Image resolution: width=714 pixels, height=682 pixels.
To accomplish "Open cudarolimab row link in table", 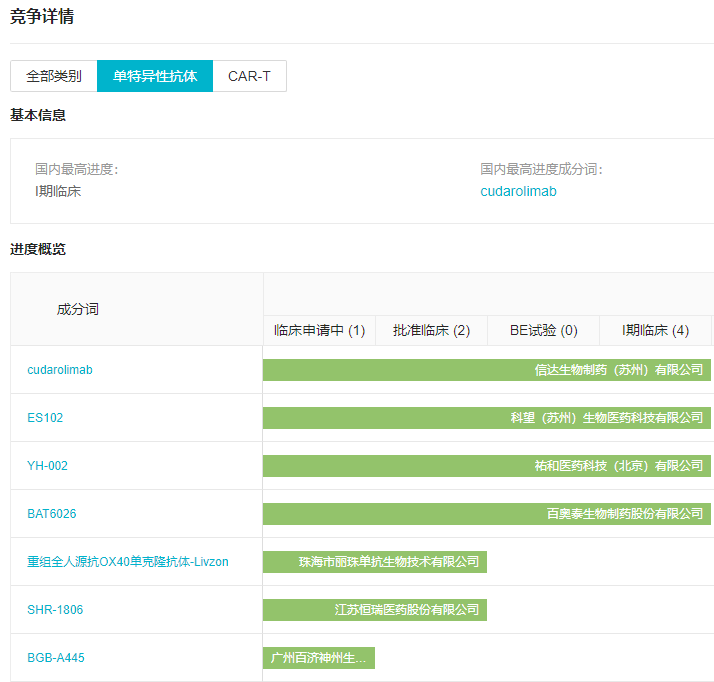I will coord(60,370).
